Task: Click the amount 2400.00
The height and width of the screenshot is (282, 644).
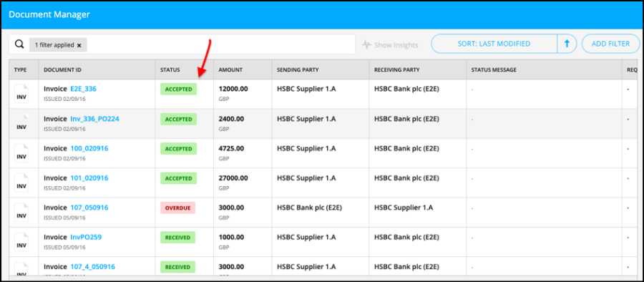Action: (231, 118)
